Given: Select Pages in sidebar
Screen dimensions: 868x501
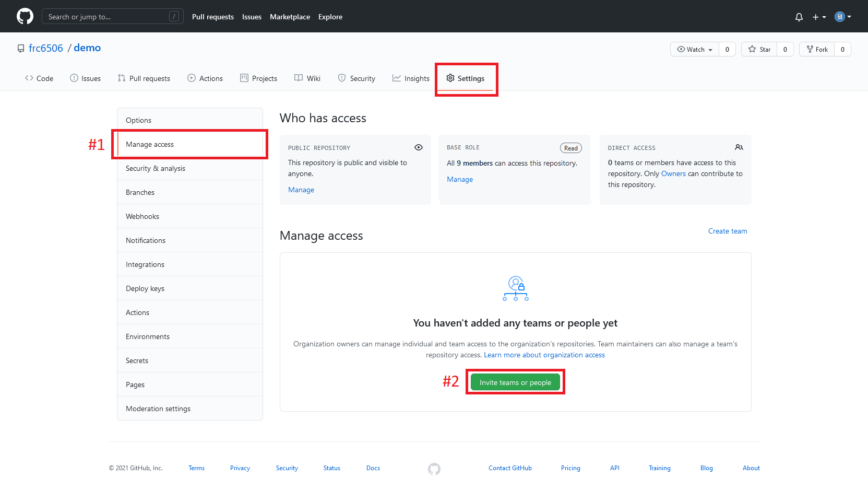Looking at the screenshot, I should (190, 385).
